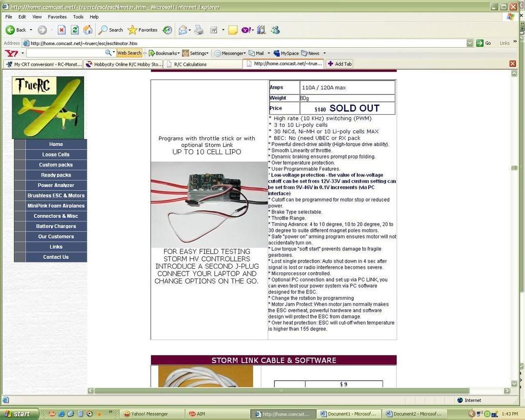Click the Add Tab button
This screenshot has height=420, width=525.
[x=339, y=64]
